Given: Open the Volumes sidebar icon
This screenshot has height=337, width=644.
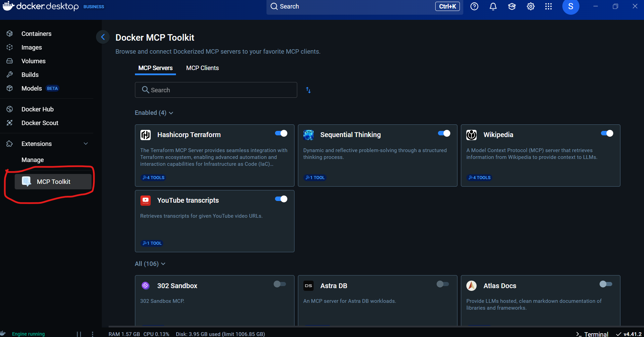Looking at the screenshot, I should [10, 61].
